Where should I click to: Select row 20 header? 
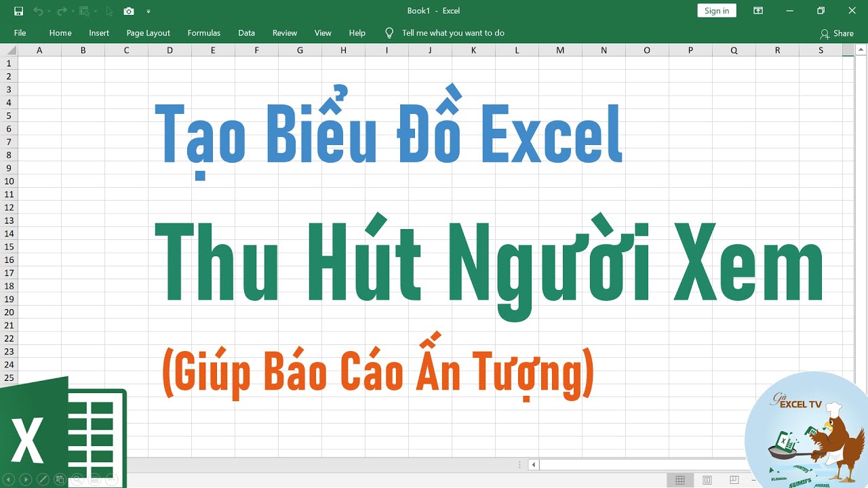coord(9,312)
